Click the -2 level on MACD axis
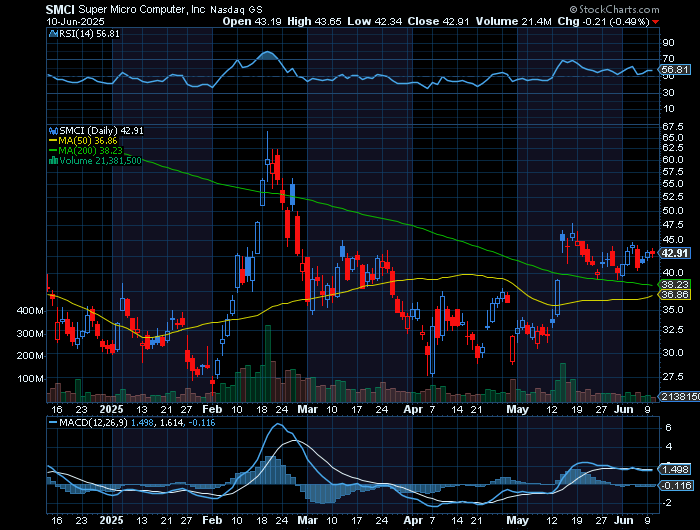 (667, 503)
